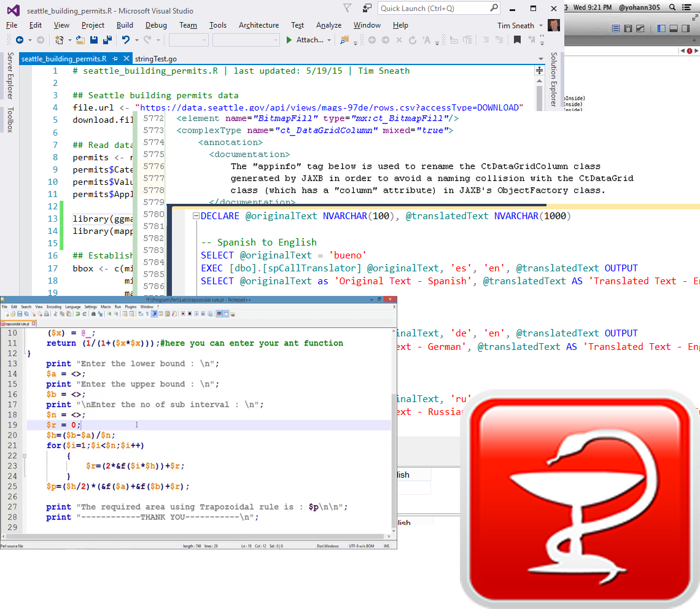Image resolution: width=700 pixels, height=609 pixels.
Task: Click the Save icon in Notepad++ toolbar
Action: (20, 314)
